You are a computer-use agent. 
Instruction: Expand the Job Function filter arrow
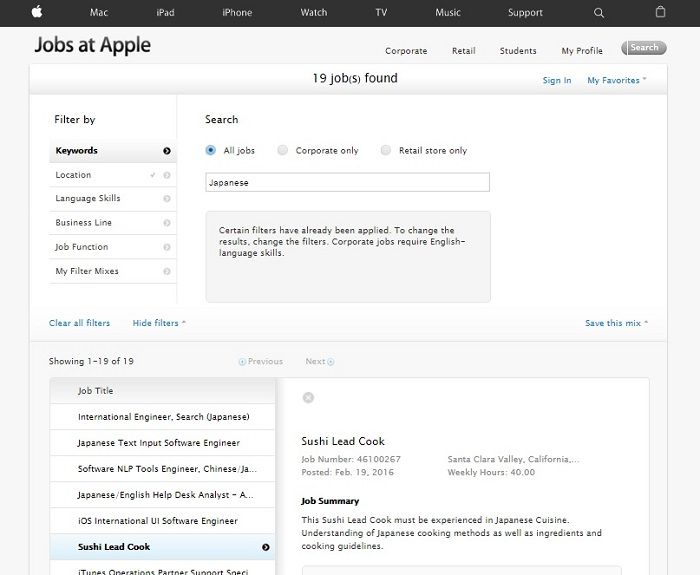(167, 247)
